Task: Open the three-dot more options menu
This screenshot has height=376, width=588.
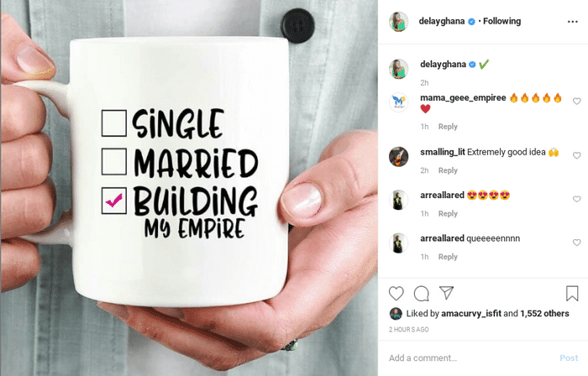Action: coord(573,22)
